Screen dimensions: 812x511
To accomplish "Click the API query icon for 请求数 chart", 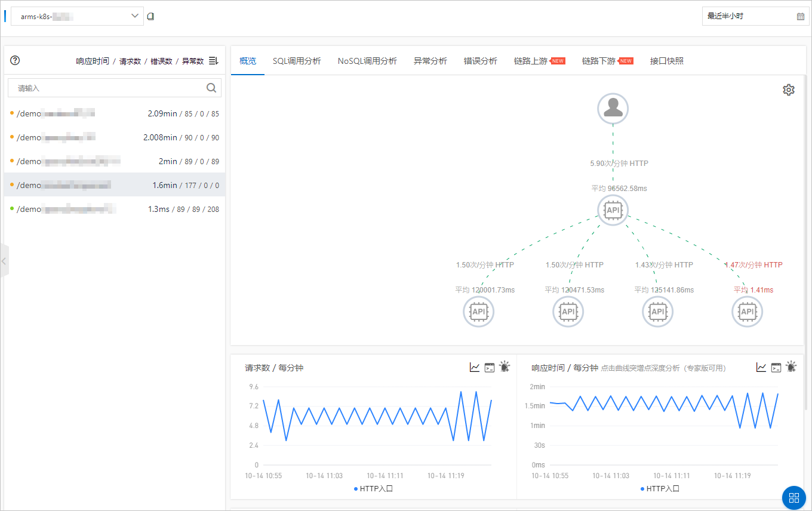I will pos(490,367).
